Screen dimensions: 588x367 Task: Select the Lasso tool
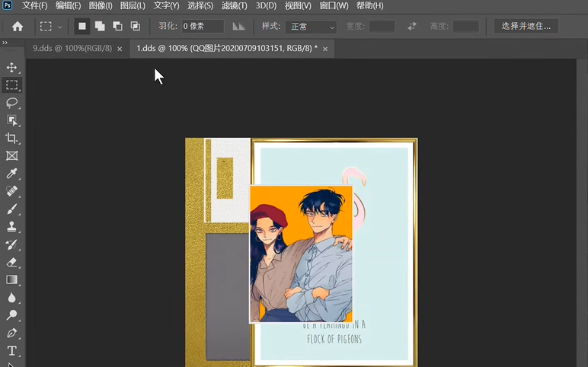tap(11, 103)
